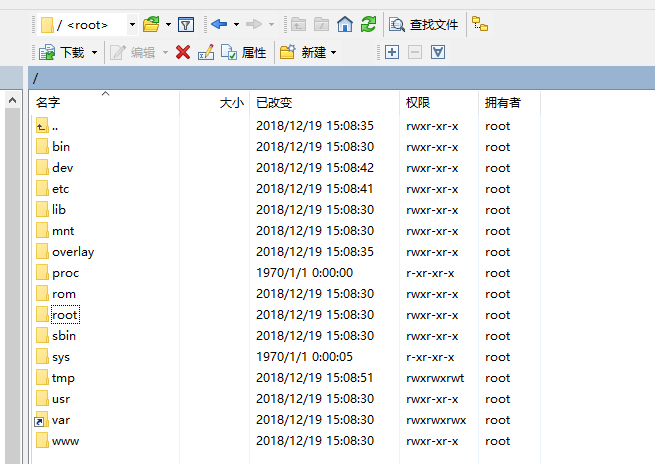Select the usr folder
This screenshot has width=655, height=464.
[x=53, y=399]
